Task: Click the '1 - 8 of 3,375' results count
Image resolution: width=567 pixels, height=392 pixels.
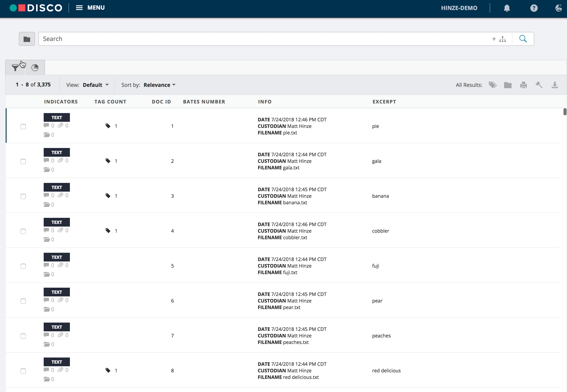Action: coord(33,85)
